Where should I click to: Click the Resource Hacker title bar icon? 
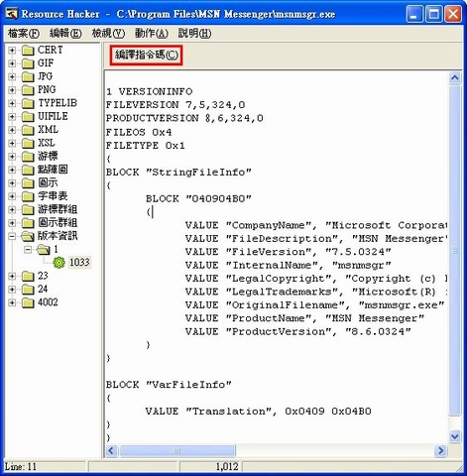click(x=12, y=14)
